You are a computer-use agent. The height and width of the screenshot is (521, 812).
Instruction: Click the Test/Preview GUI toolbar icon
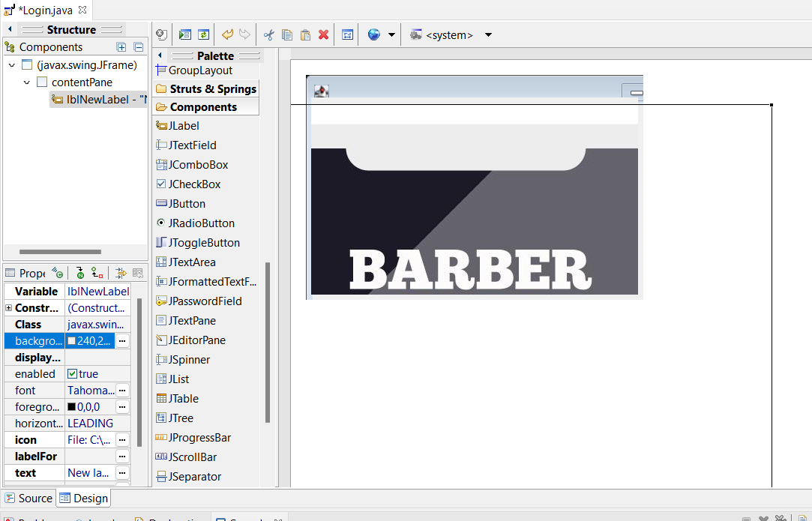coord(185,34)
